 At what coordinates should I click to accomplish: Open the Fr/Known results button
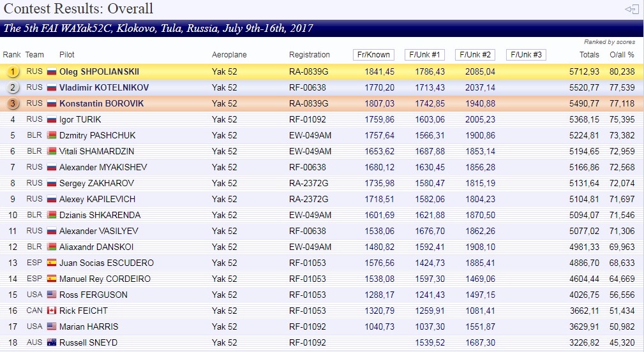coord(373,55)
